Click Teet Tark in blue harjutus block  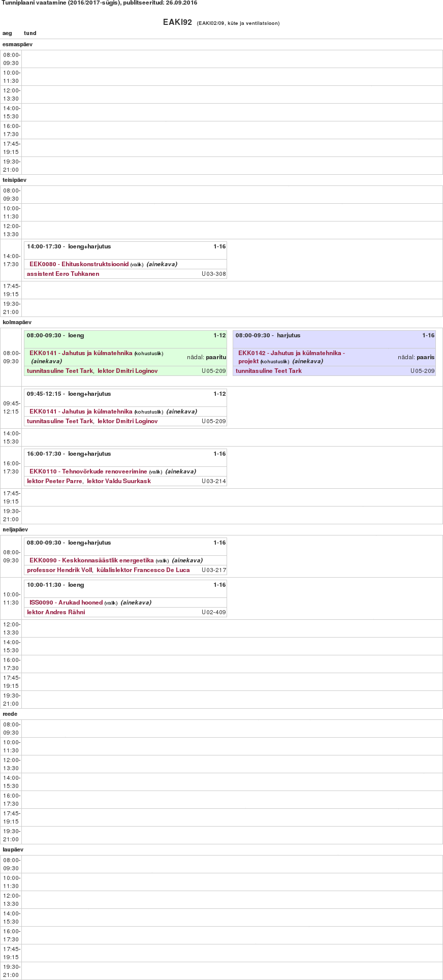tap(269, 371)
